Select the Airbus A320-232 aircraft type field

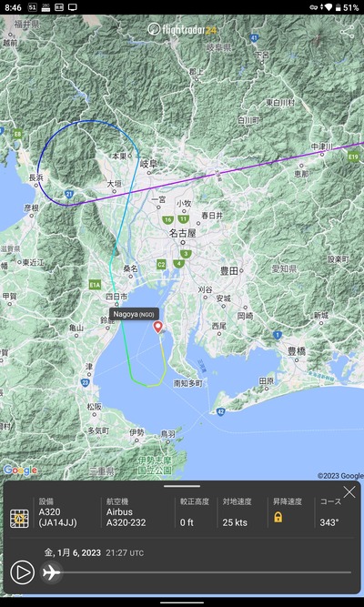[x=126, y=517]
